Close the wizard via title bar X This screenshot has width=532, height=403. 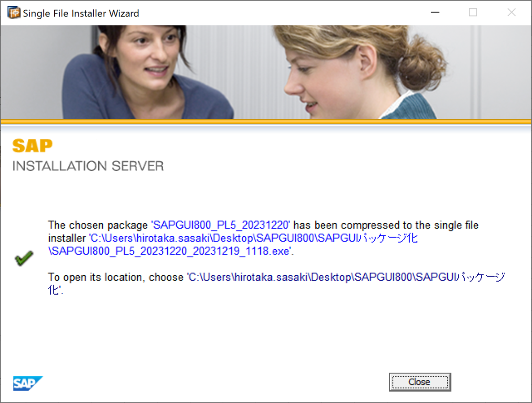511,13
